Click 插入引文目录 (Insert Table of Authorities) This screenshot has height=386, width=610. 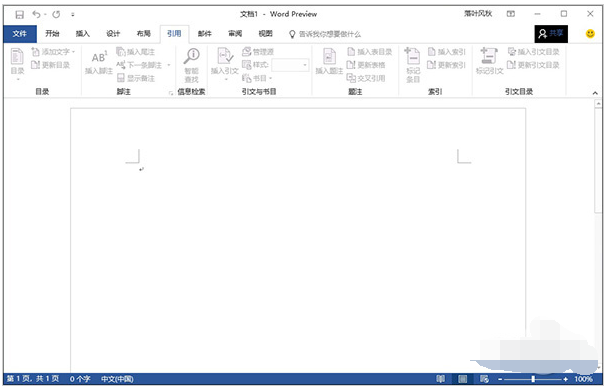coord(533,52)
